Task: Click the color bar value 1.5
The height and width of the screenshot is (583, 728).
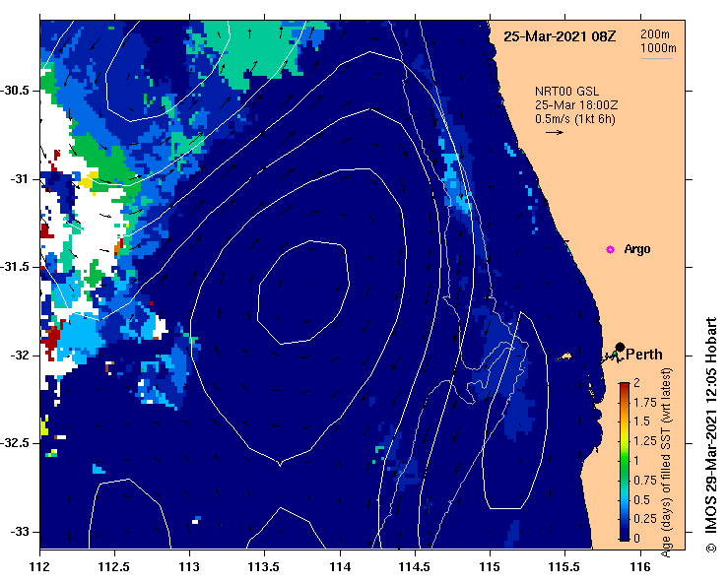Action: tap(641, 421)
